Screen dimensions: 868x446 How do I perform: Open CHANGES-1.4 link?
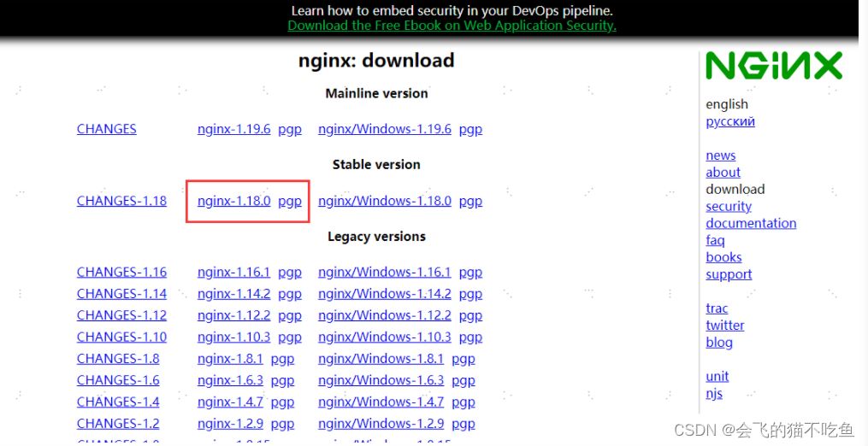[x=118, y=402]
